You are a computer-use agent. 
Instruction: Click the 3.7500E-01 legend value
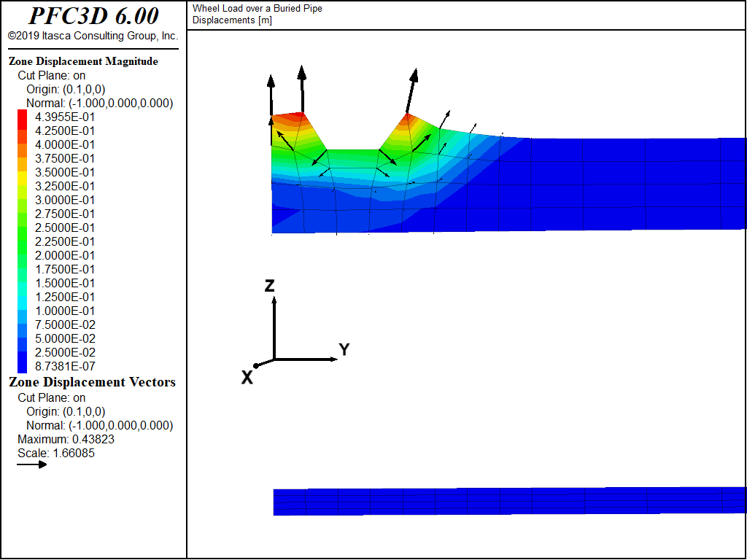point(65,158)
